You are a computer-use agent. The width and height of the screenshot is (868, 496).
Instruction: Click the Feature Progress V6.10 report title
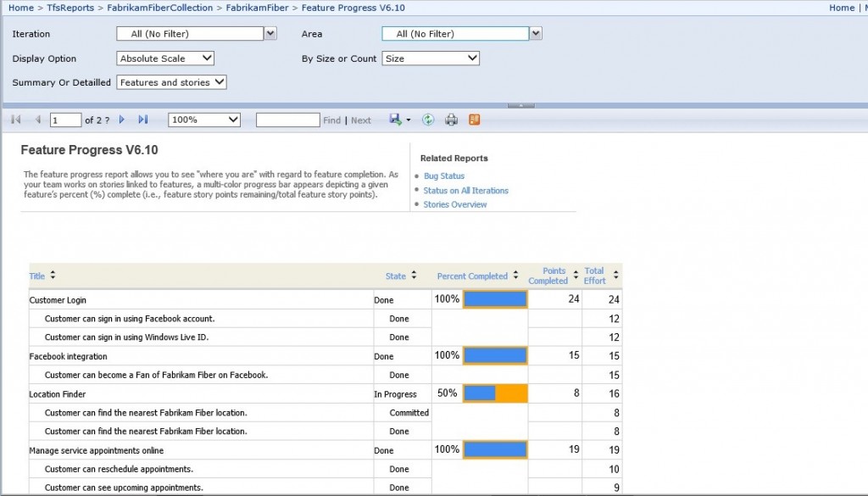pyautogui.click(x=89, y=150)
